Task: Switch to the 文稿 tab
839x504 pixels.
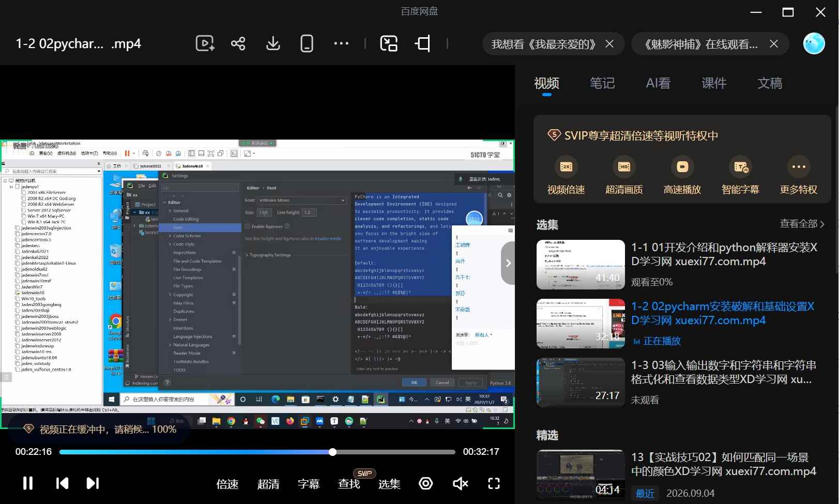Action: [770, 83]
